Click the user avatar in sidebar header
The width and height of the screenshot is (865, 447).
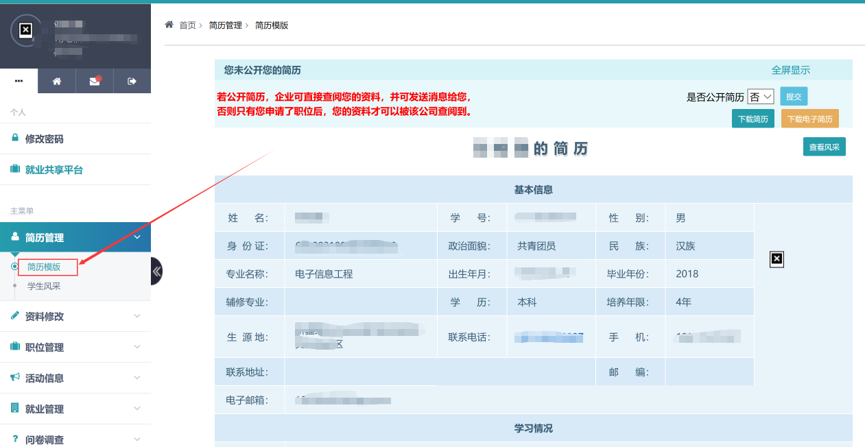click(x=26, y=31)
